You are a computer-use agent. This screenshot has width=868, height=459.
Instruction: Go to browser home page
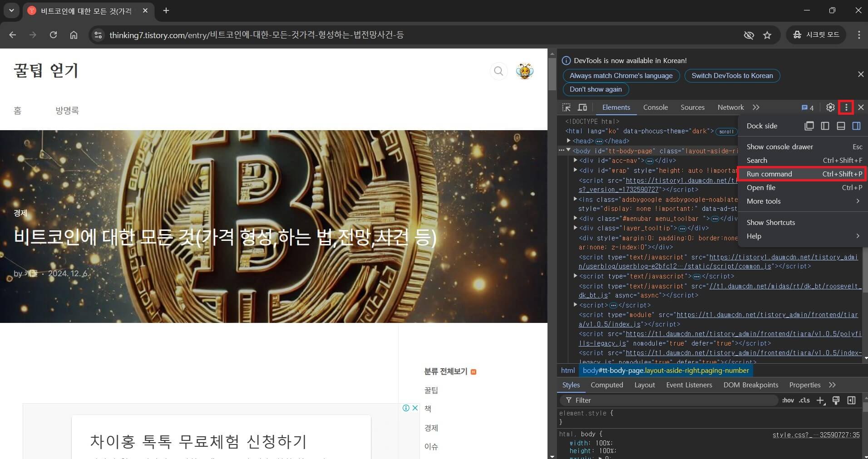pyautogui.click(x=74, y=35)
